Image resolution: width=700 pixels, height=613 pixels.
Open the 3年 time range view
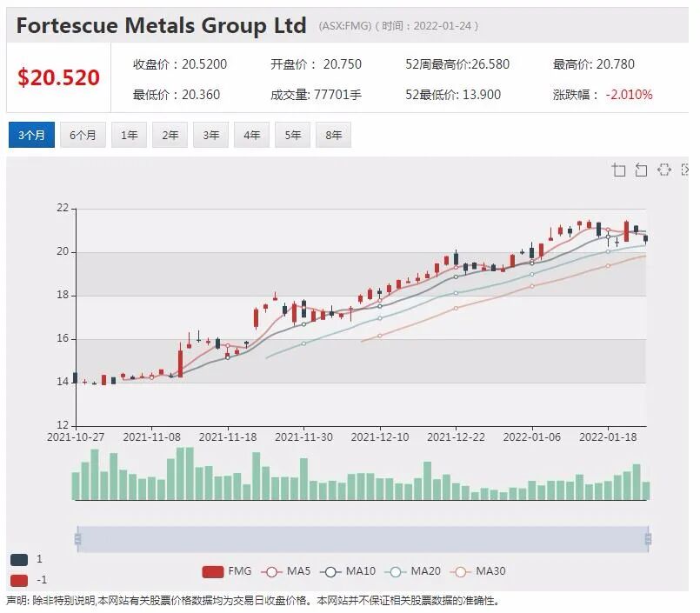tap(210, 135)
